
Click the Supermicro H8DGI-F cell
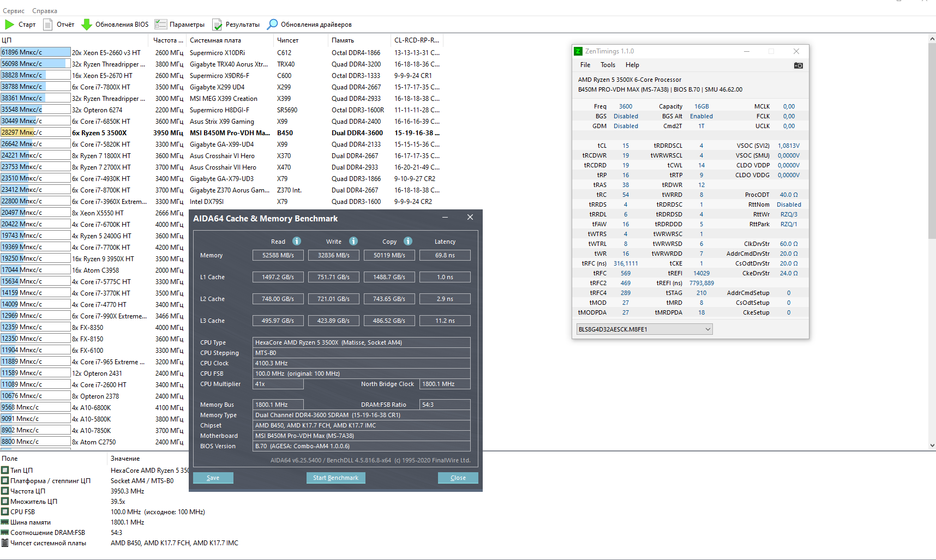click(221, 110)
